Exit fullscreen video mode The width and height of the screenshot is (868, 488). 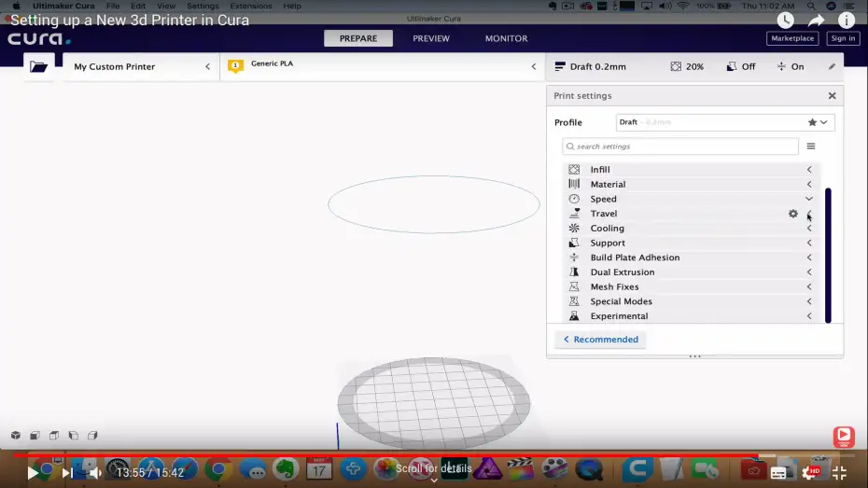click(839, 472)
